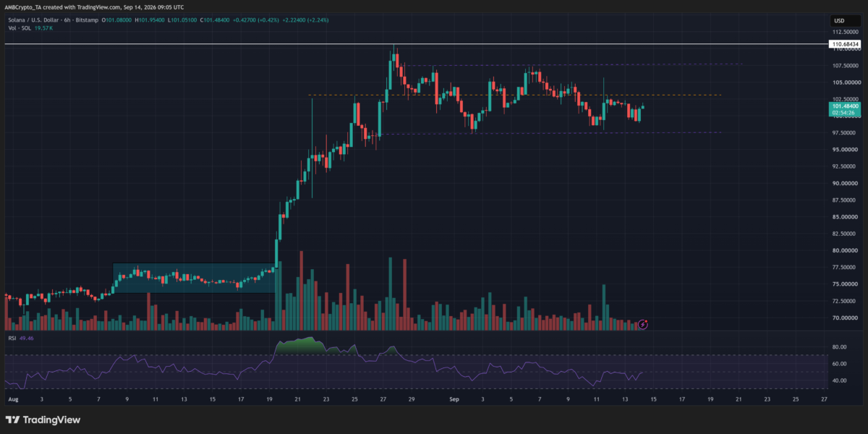Click the TradingView logo at bottom left
This screenshot has height=434, width=868.
tap(43, 420)
